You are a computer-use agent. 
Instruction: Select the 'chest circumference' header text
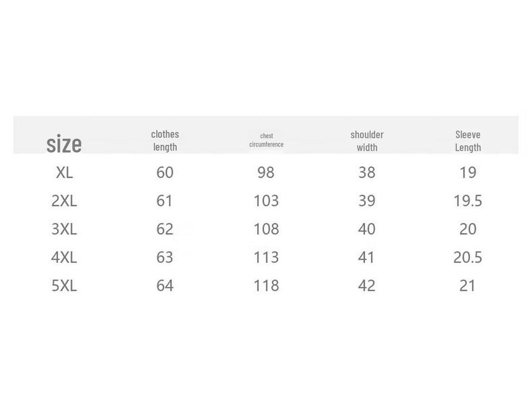pyautogui.click(x=267, y=140)
